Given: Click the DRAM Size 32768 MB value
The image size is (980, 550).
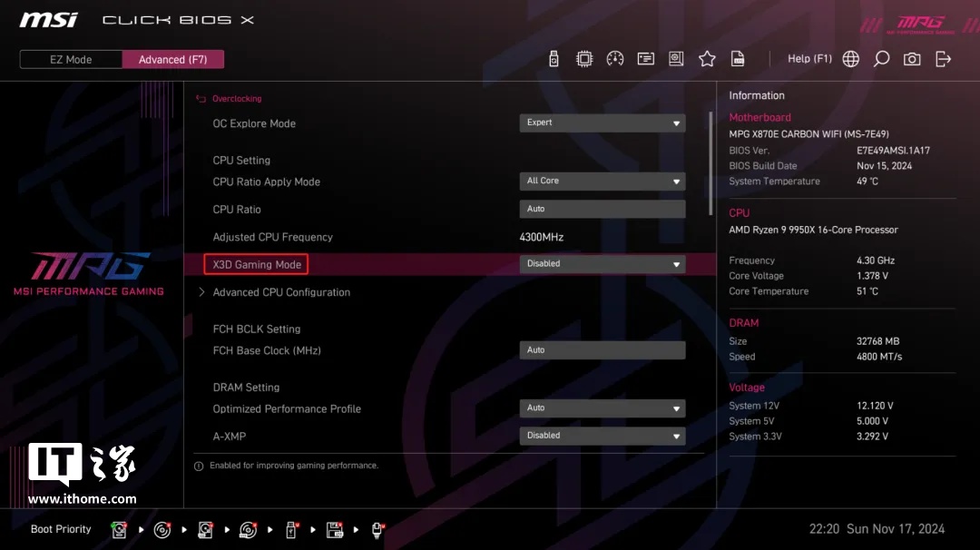Looking at the screenshot, I should [877, 341].
